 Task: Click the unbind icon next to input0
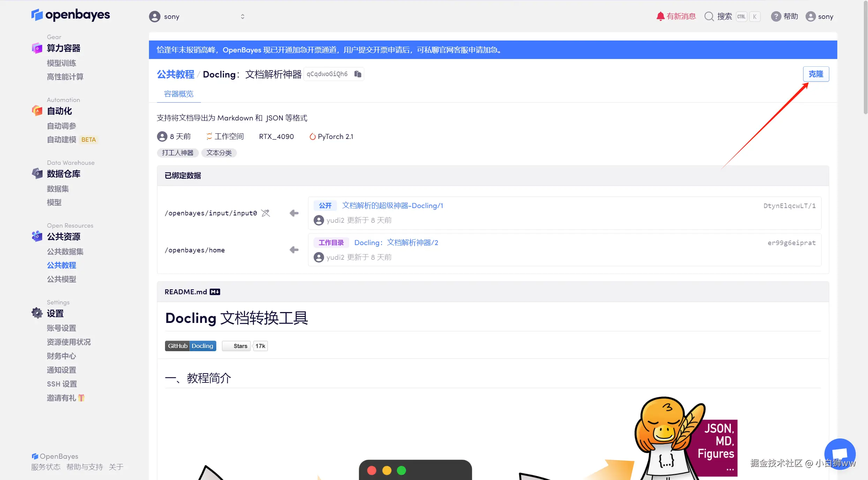coord(265,213)
